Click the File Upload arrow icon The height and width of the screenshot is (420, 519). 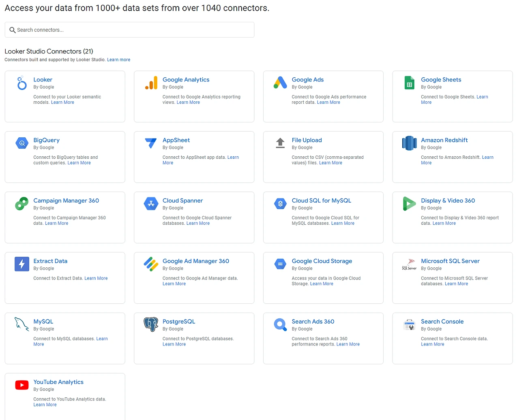280,143
